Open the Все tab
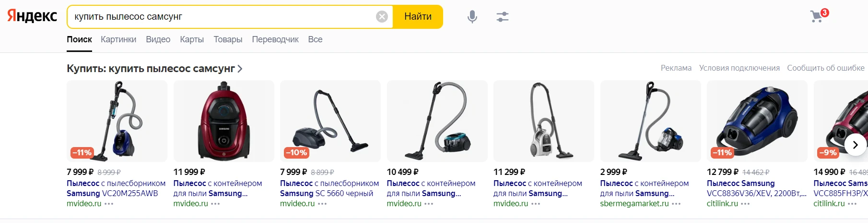The height and width of the screenshot is (223, 868). 315,39
